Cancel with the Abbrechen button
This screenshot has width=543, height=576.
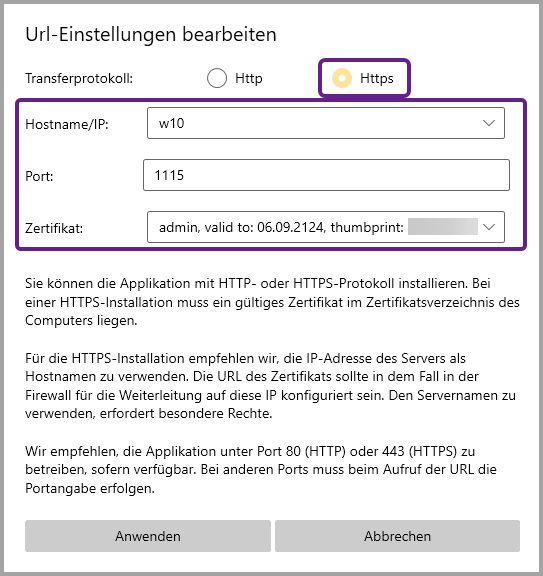(x=397, y=536)
